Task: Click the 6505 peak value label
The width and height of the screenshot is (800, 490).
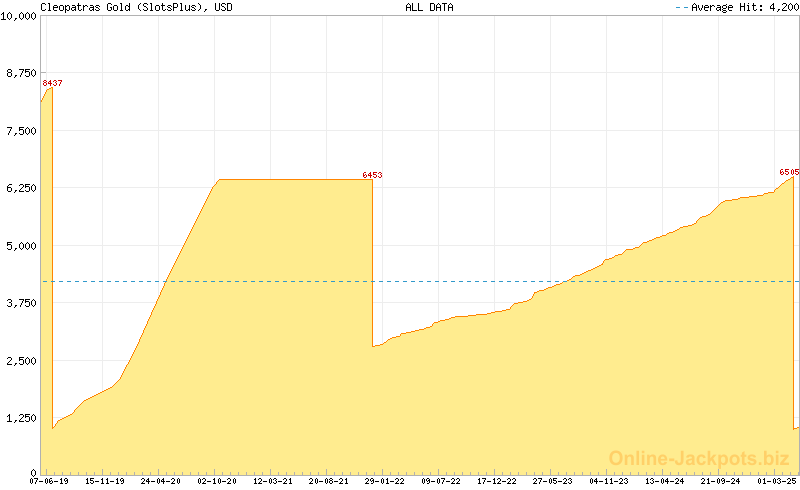Action: tap(788, 172)
